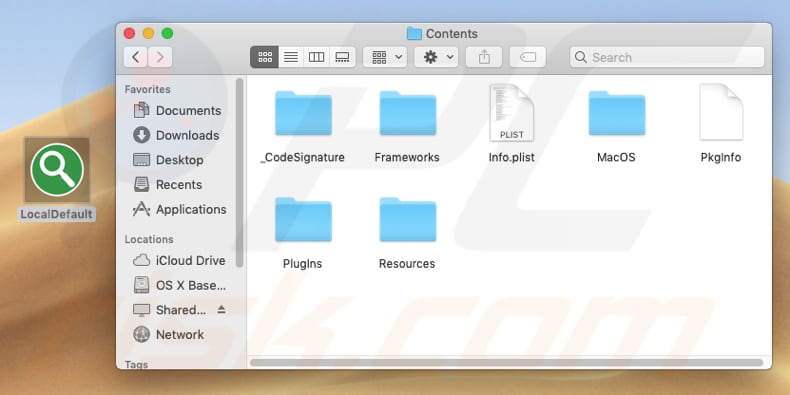Select the Resources folder icon
This screenshot has width=790, height=395.
click(x=408, y=219)
